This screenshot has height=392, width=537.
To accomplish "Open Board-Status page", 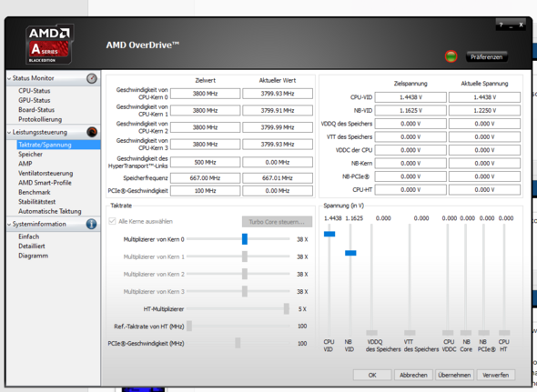I will (x=36, y=110).
